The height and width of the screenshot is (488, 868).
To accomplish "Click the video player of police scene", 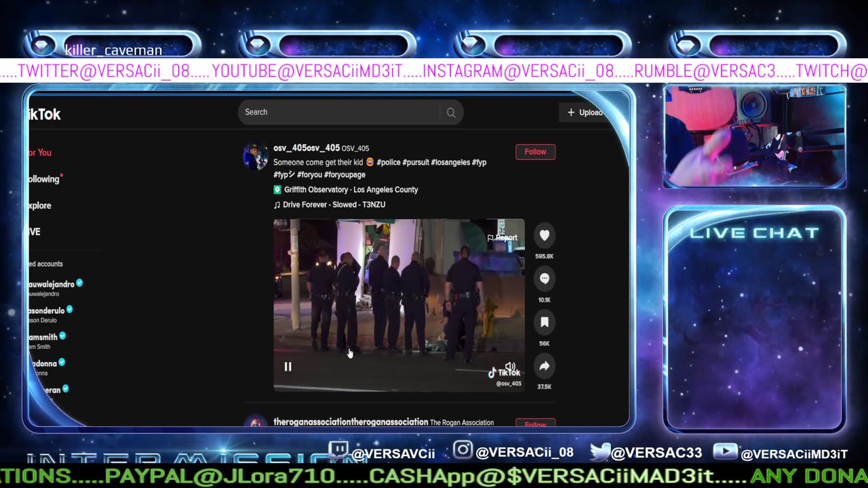I will coord(399,305).
